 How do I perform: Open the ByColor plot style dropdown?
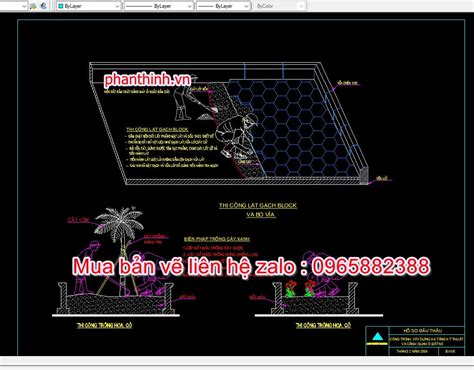[280, 6]
